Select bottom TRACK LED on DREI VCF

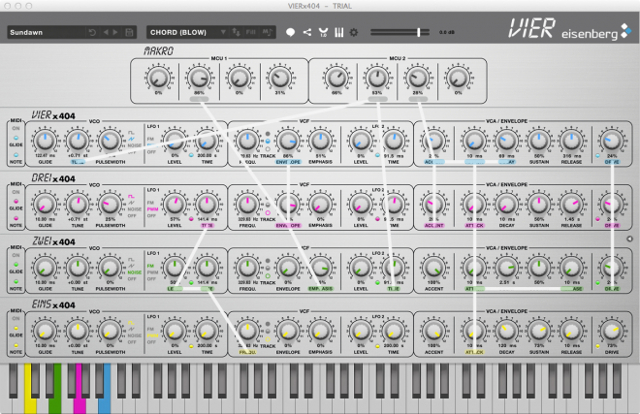click(x=268, y=212)
